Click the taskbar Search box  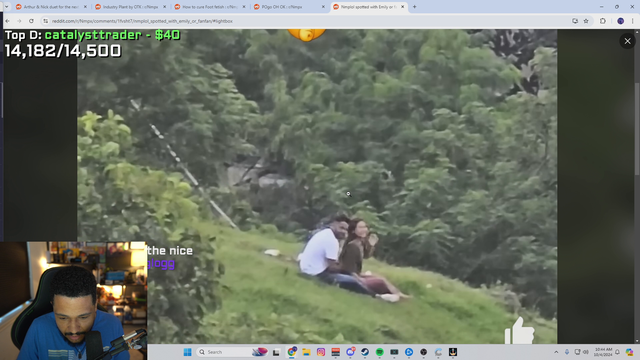232,352
